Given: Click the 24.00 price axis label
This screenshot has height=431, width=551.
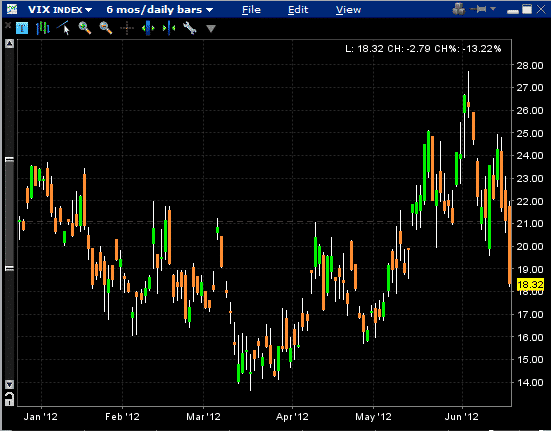Looking at the screenshot, I should click(x=530, y=155).
